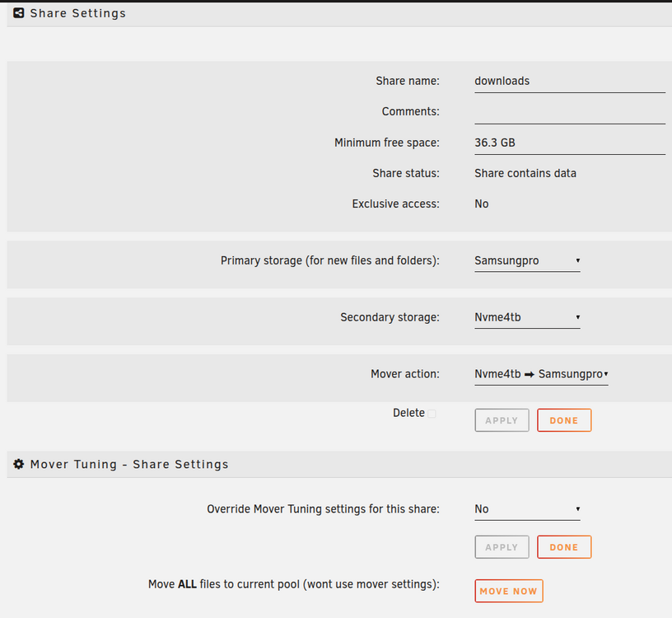The image size is (672, 618).
Task: Open Override Mover Tuning settings dropdown
Action: pos(527,509)
